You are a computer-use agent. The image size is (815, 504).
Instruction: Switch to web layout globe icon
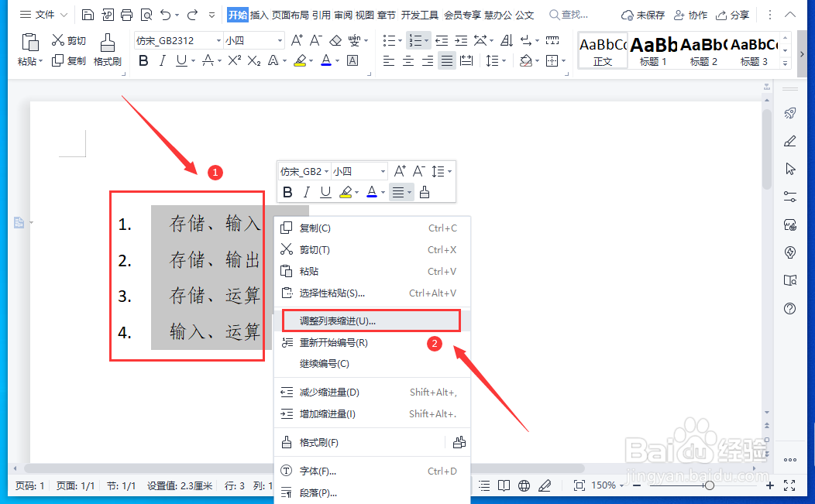pyautogui.click(x=524, y=485)
